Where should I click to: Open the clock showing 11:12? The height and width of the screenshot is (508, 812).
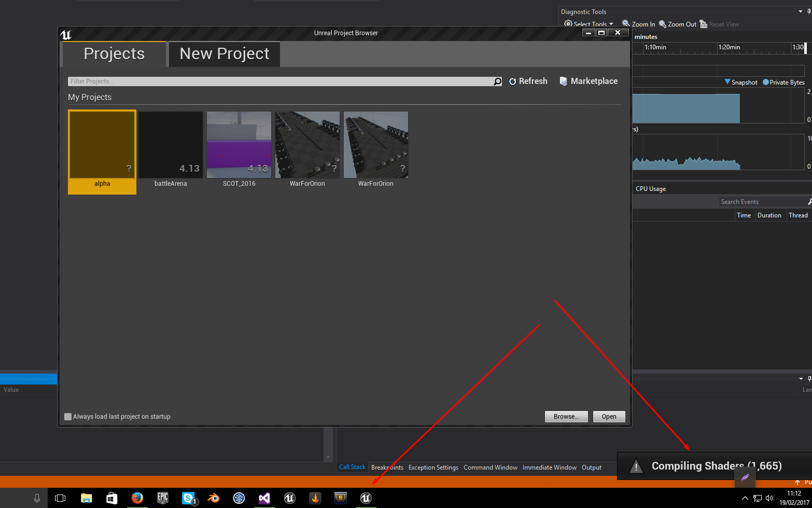coord(794,498)
